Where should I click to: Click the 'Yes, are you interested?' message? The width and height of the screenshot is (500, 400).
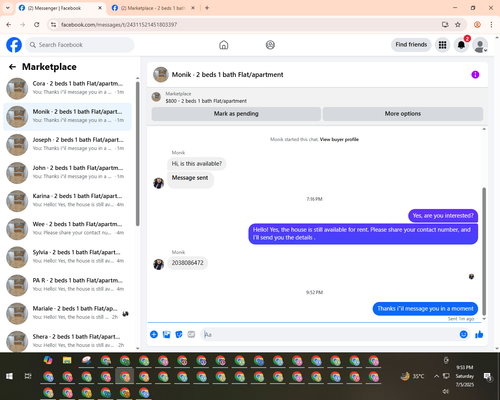443,216
